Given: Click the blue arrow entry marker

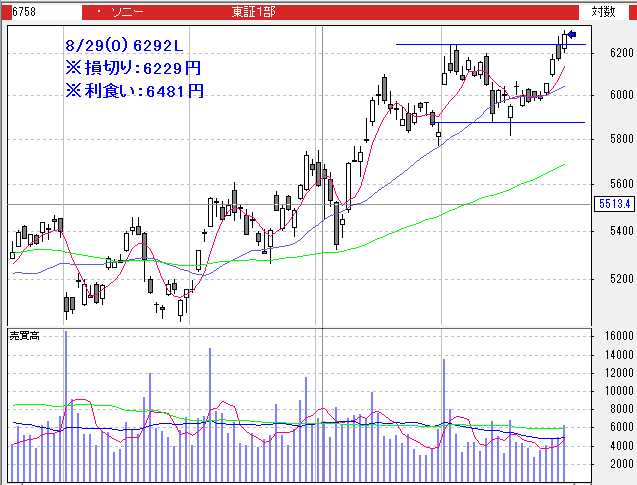Looking at the screenshot, I should (572, 35).
